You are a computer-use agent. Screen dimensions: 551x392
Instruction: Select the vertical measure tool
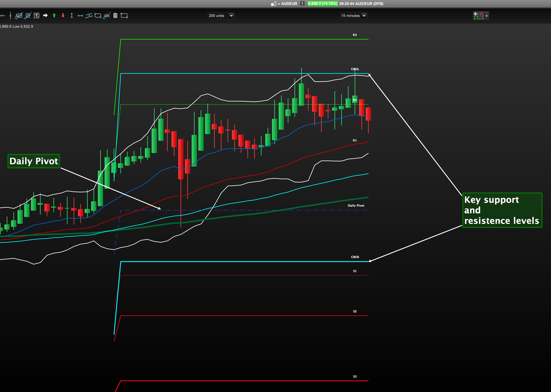pos(72,16)
